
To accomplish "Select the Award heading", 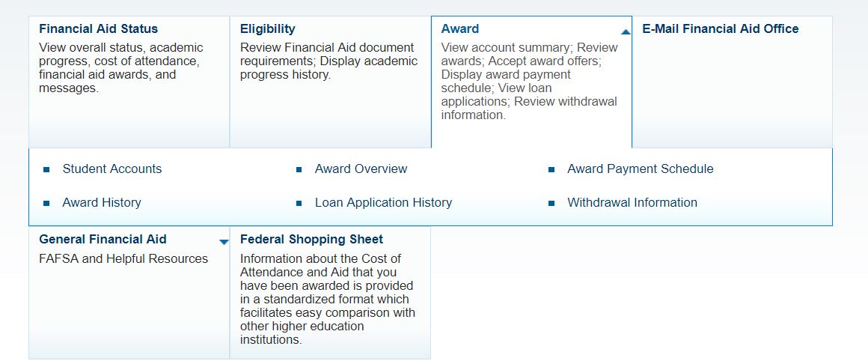I will (x=459, y=29).
